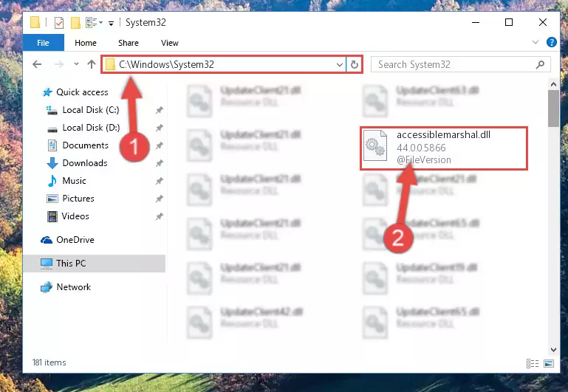Open the view layout icon dropdown in title bar
This screenshot has height=392, width=568.
coord(95,23)
